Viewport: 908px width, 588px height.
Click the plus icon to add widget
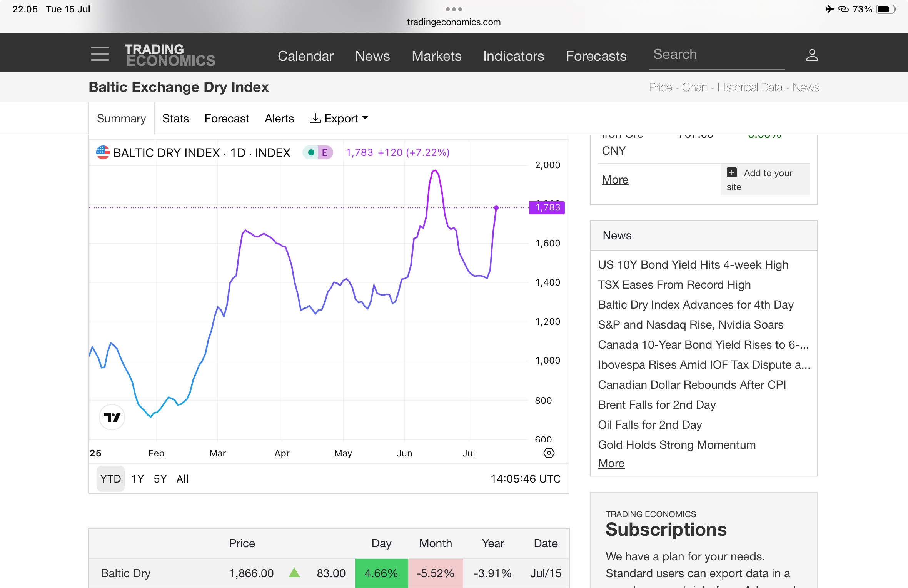click(x=731, y=172)
